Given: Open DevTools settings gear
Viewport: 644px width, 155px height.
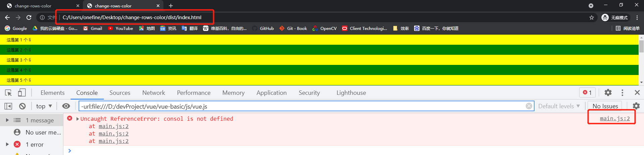Looking at the screenshot, I should 608,92.
